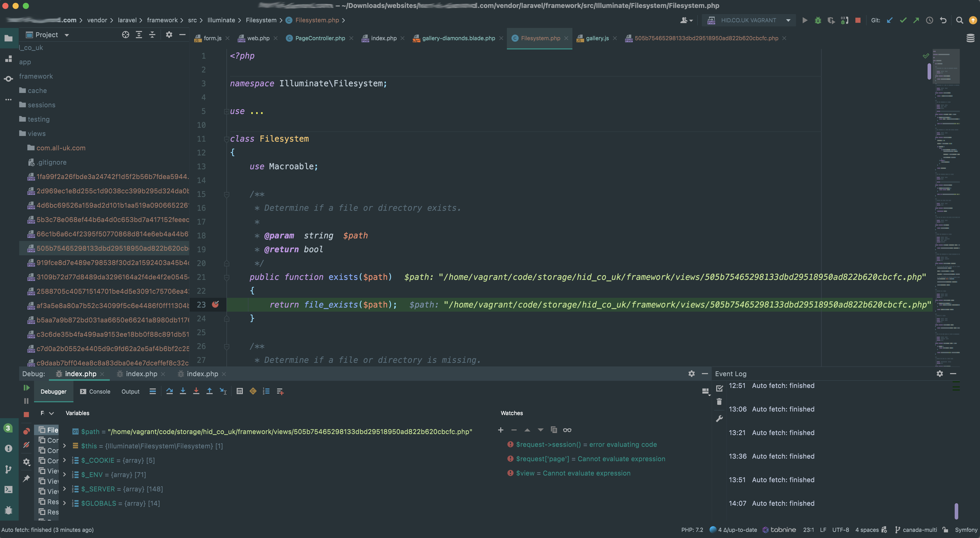Screen dimensions: 980x538
Task: Open Event Log settings gear
Action: click(940, 374)
